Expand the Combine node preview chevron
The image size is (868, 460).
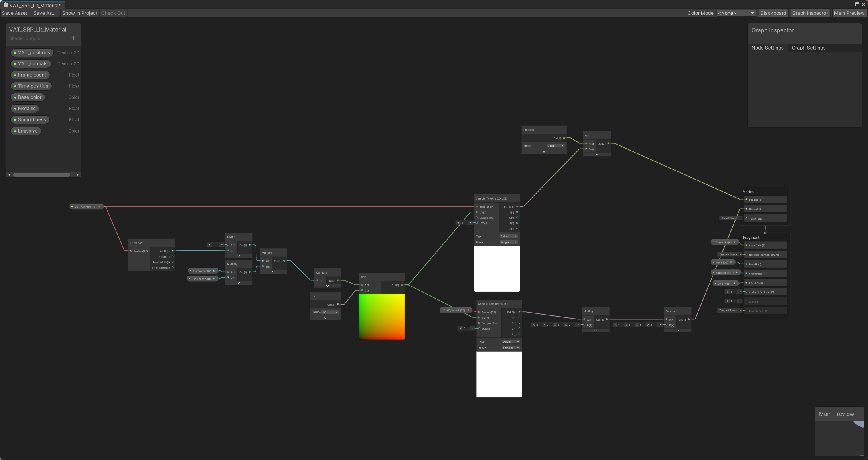327,286
